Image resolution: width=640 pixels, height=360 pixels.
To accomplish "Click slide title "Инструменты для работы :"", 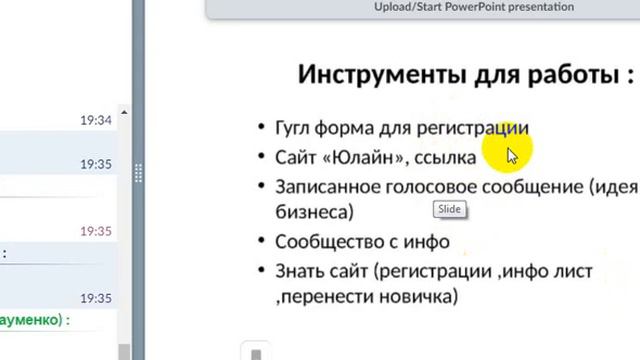I will click(x=466, y=75).
